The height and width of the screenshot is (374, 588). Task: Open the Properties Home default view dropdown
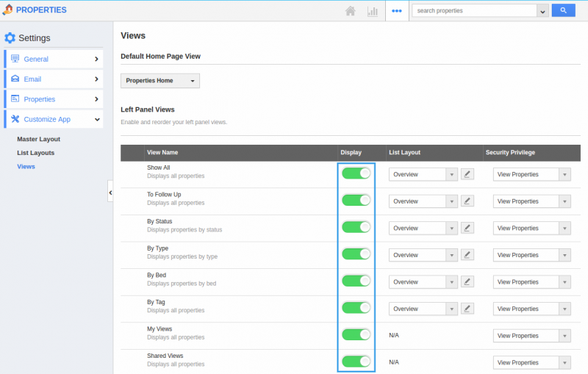click(160, 81)
